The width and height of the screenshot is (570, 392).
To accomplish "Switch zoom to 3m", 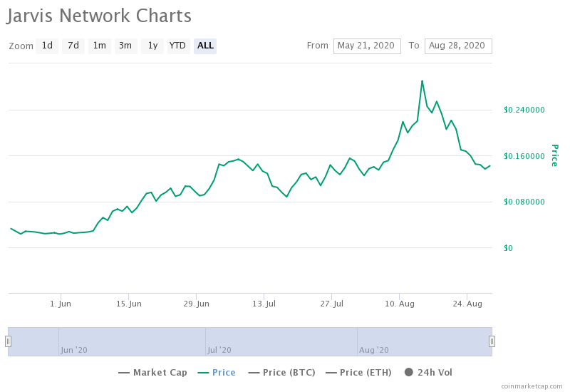I will click(x=126, y=46).
